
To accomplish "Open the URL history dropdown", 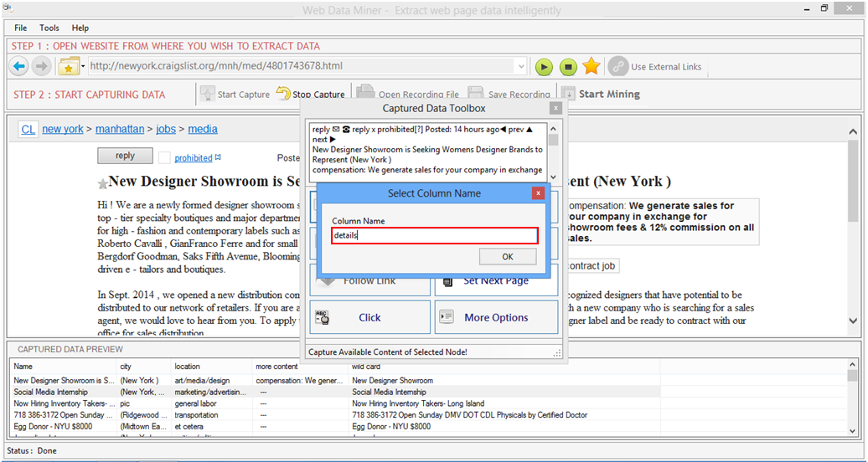I will click(520, 66).
